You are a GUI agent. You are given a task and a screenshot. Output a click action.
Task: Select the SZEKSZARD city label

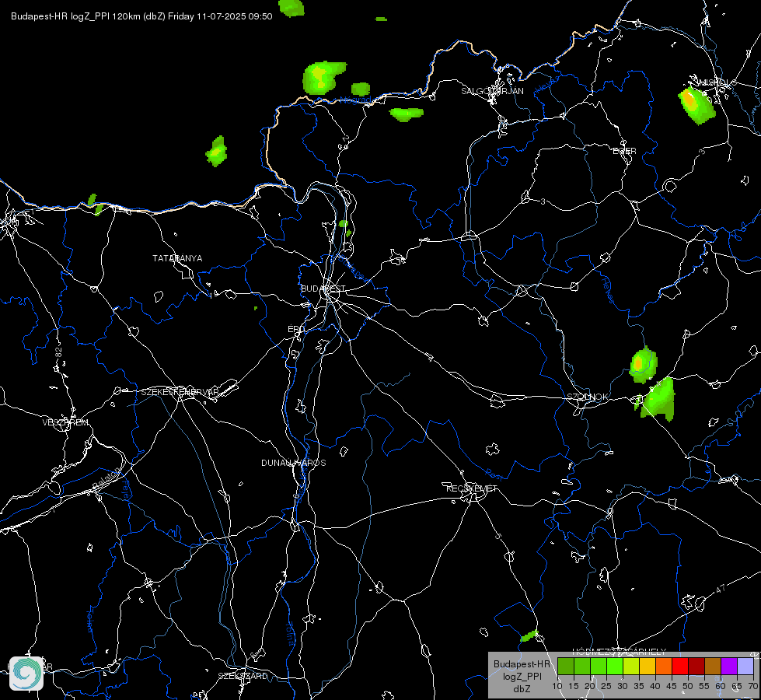pyautogui.click(x=243, y=676)
